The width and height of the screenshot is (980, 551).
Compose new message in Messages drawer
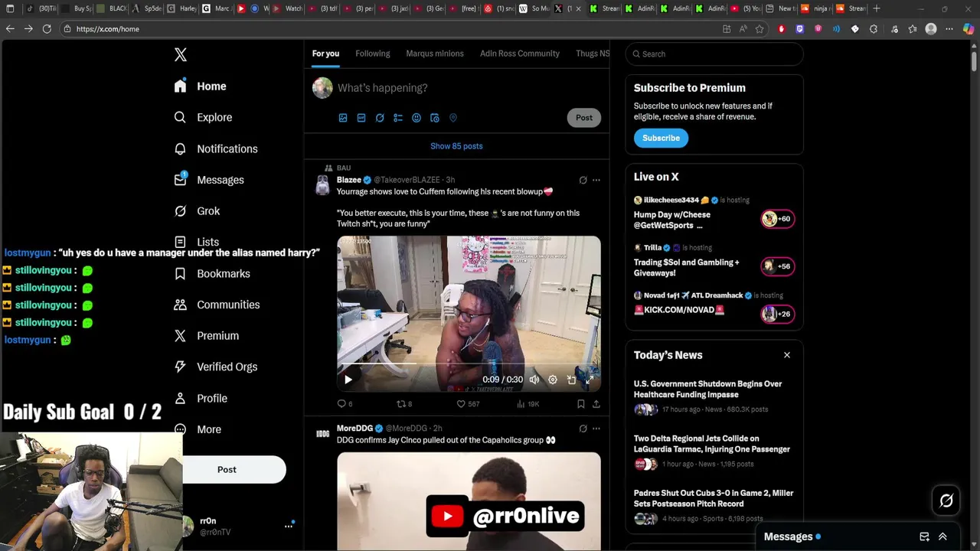924,536
